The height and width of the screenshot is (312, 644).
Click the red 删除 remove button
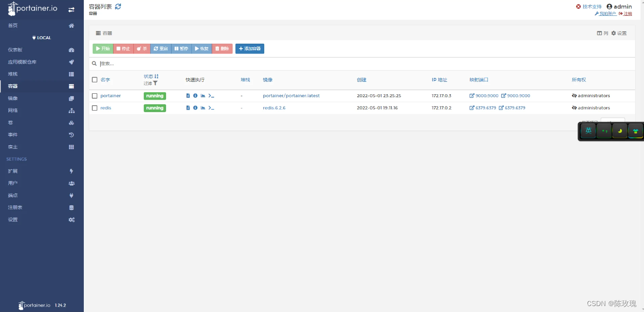pyautogui.click(x=222, y=49)
